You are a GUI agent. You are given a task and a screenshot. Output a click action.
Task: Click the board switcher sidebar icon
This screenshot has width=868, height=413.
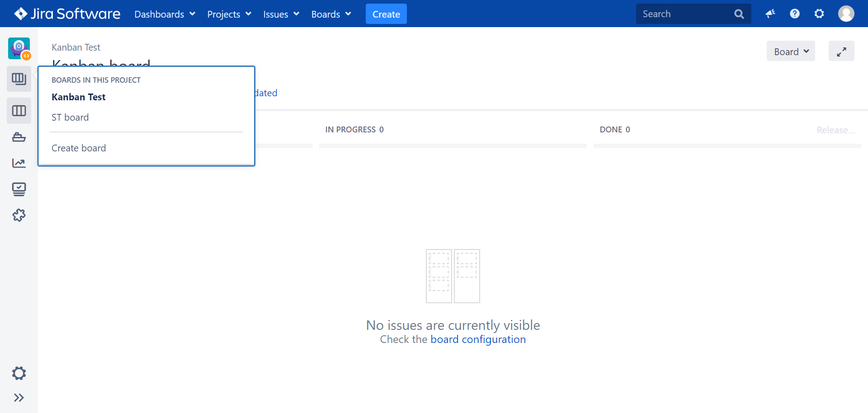(x=19, y=79)
